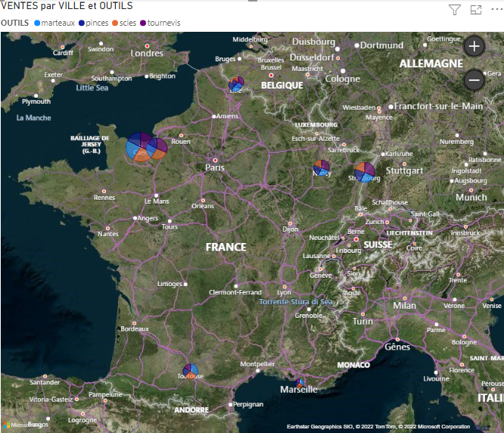504x433 pixels.
Task: Click the MONACO label
Action: [353, 365]
